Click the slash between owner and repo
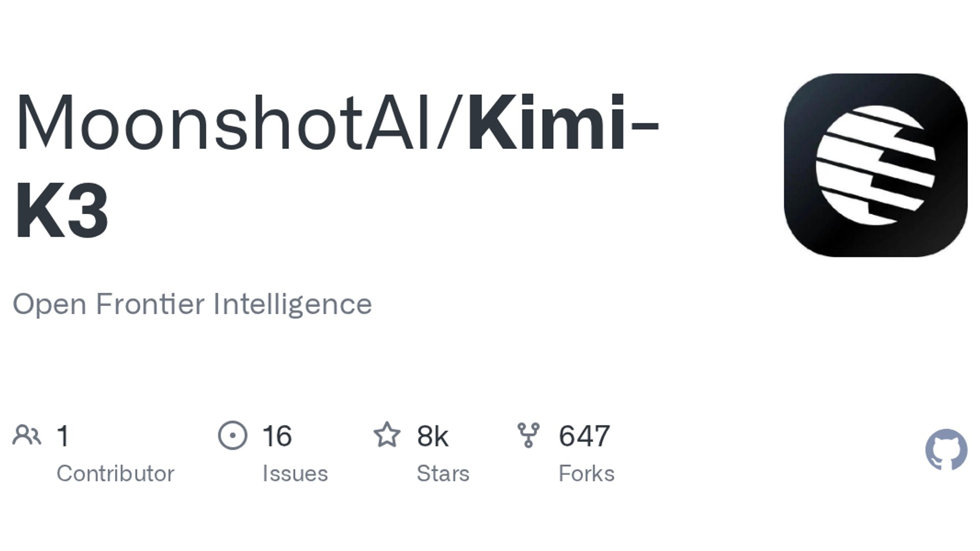 click(449, 122)
